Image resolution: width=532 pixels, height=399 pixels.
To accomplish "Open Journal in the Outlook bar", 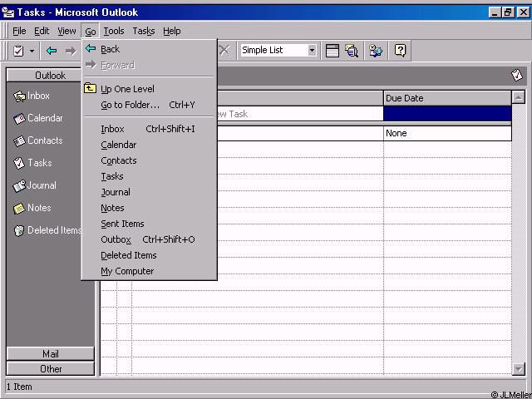I will (x=20, y=186).
